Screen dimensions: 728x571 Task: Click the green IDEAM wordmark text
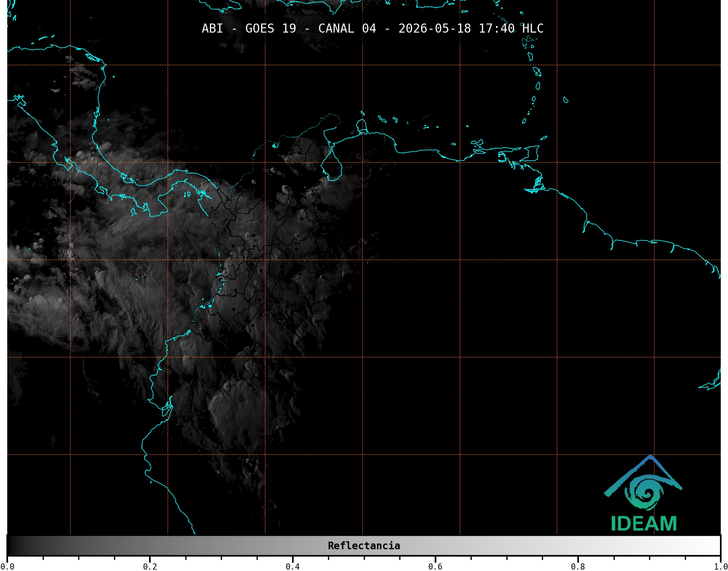[x=644, y=524]
